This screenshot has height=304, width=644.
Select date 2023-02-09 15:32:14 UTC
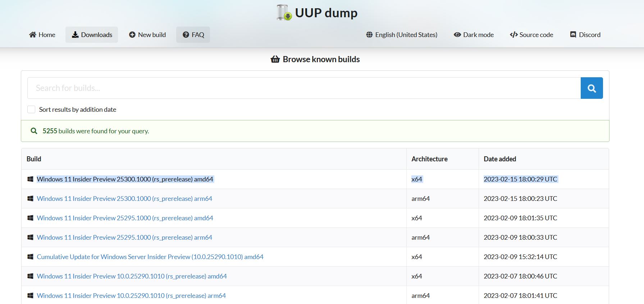(520, 257)
